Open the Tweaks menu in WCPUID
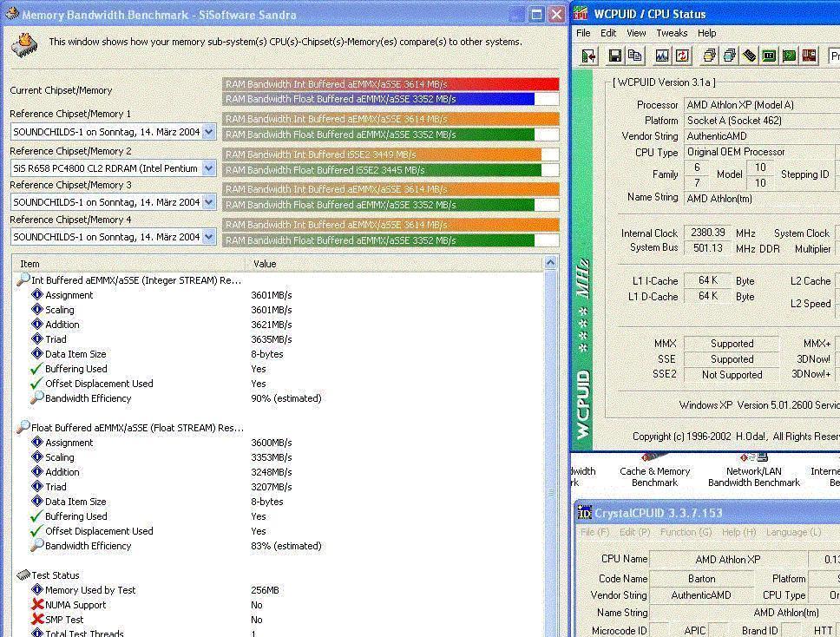The width and height of the screenshot is (840, 637). [x=672, y=33]
